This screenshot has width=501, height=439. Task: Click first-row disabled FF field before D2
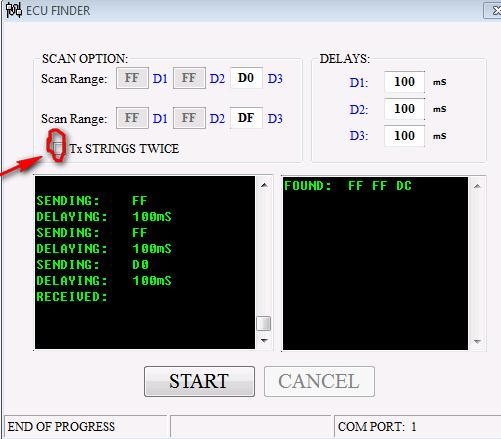tap(189, 78)
